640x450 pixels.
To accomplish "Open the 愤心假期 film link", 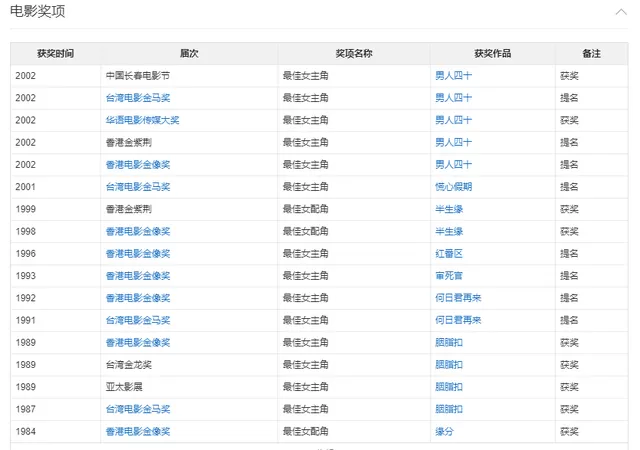I will pos(453,187).
